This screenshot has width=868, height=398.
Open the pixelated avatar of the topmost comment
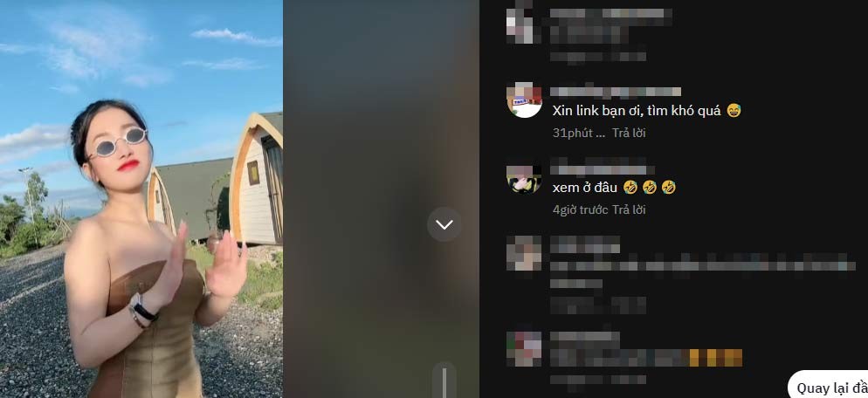[x=521, y=24]
